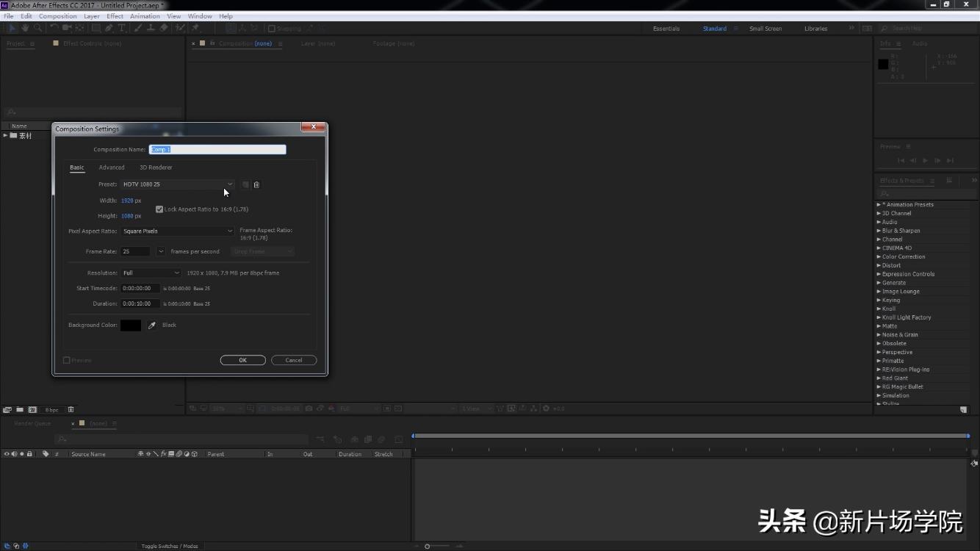Expand the Keying effects category
Screen dimensions: 980x551
click(x=879, y=300)
